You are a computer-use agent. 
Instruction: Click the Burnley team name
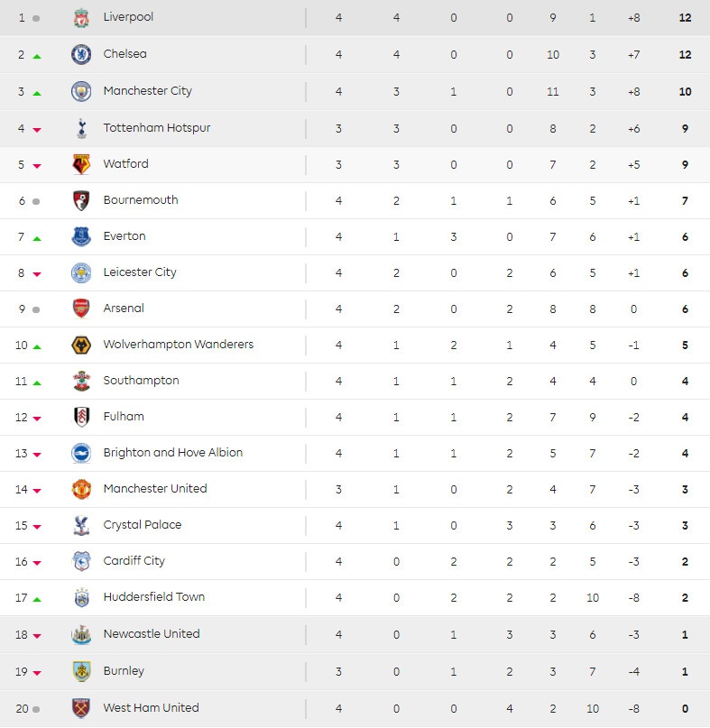pos(124,671)
